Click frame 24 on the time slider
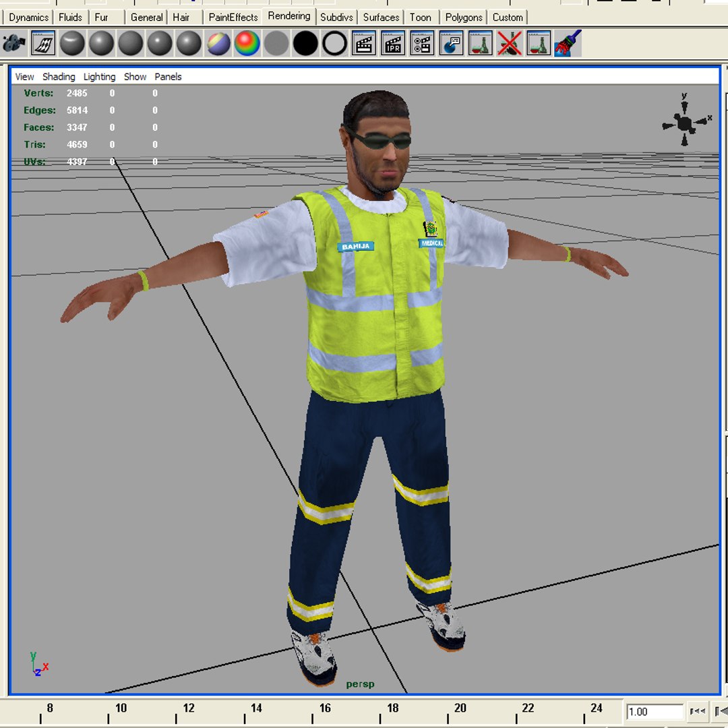 (x=597, y=708)
